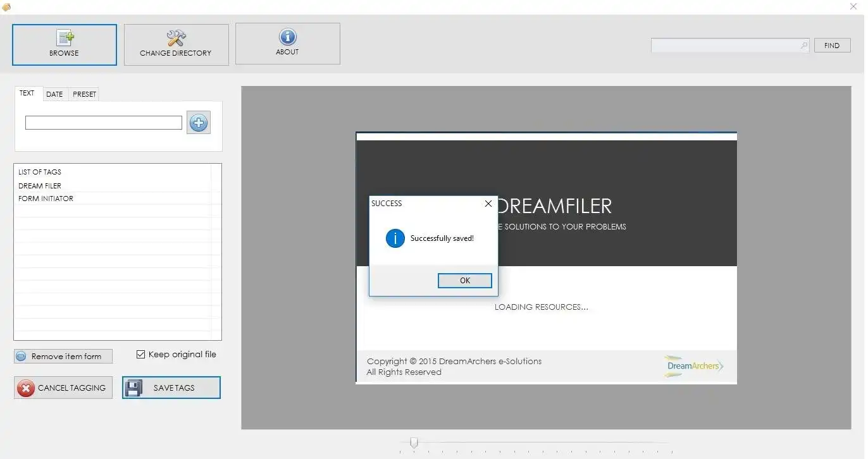Switch to the PRESET tab
The height and width of the screenshot is (459, 868).
84,94
